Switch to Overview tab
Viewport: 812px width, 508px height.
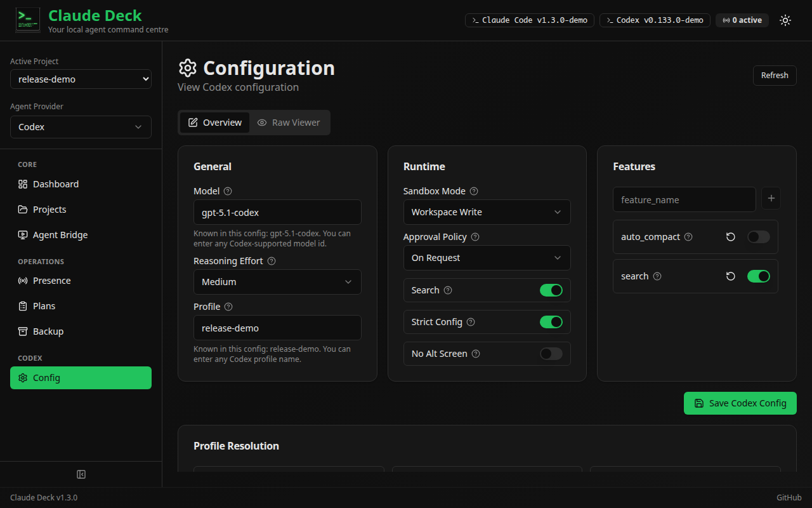[215, 123]
